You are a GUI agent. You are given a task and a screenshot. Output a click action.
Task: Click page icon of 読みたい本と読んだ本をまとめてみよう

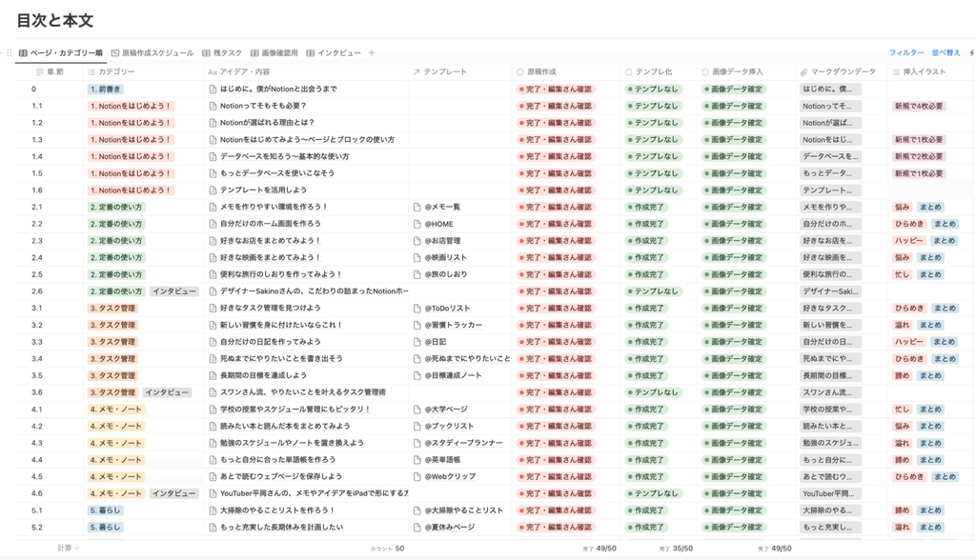pyautogui.click(x=213, y=427)
